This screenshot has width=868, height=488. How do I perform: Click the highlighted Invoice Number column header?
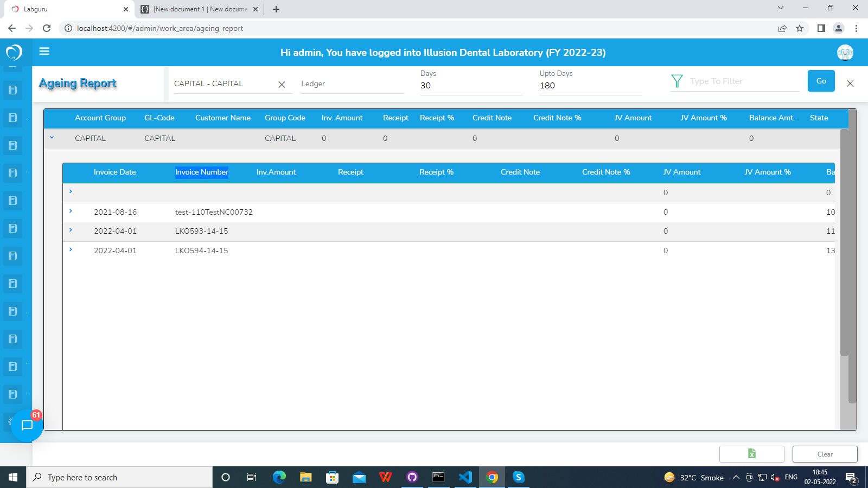click(202, 172)
